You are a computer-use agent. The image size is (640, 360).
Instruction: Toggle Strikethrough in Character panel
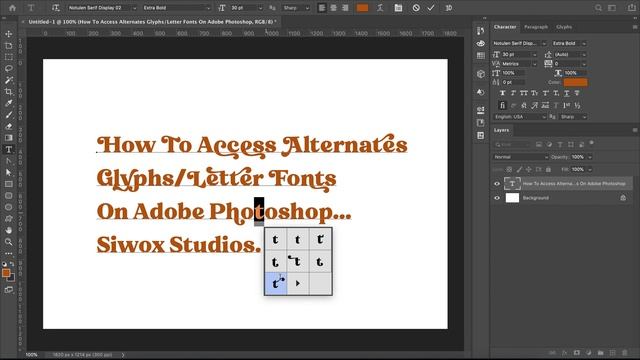[577, 93]
